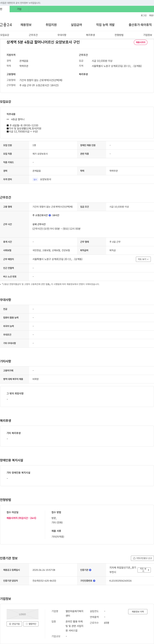Open 지도 보기 for the certifying agency
Viewport: 154px width, 644px height.
(144, 570)
